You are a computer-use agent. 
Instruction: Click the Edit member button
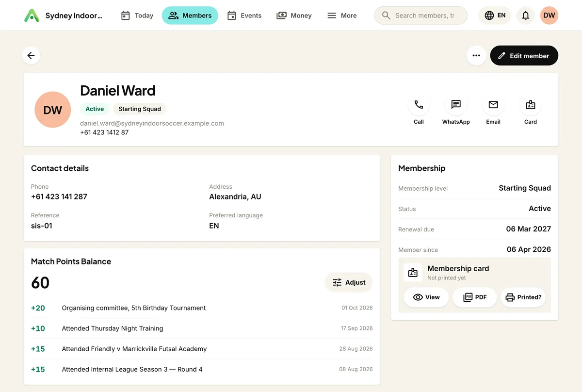click(524, 55)
